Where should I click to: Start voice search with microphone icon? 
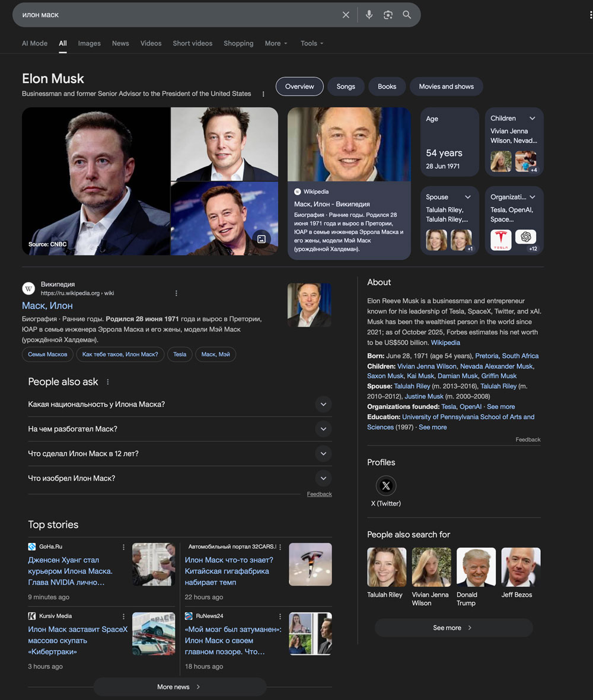coord(369,15)
